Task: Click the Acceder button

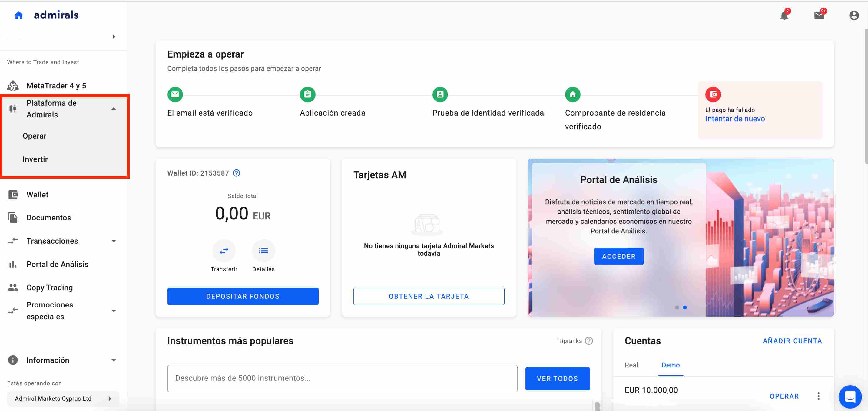Action: coord(619,256)
